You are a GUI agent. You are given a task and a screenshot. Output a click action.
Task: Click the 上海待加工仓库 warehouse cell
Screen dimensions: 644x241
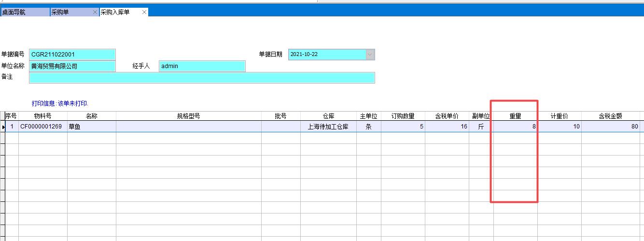(x=328, y=127)
